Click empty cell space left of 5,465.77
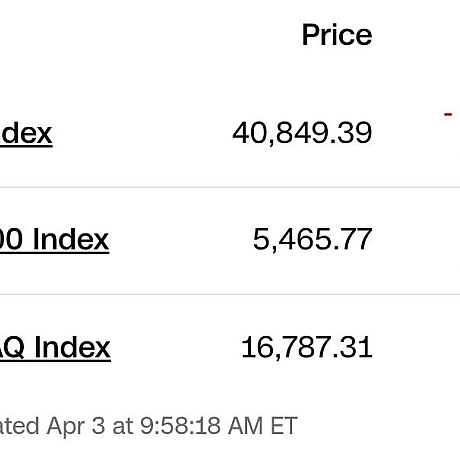460x460 pixels. 180,239
